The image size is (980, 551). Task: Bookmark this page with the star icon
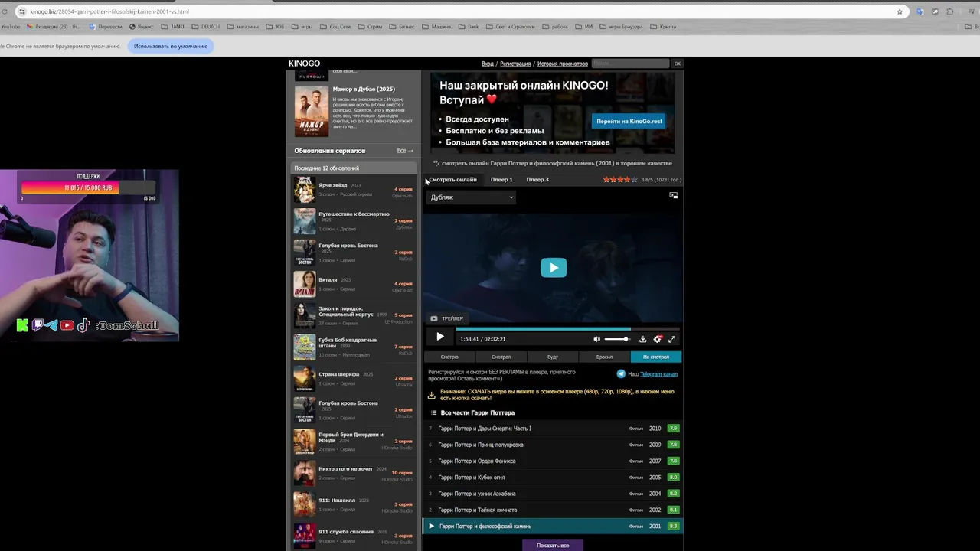(x=900, y=11)
